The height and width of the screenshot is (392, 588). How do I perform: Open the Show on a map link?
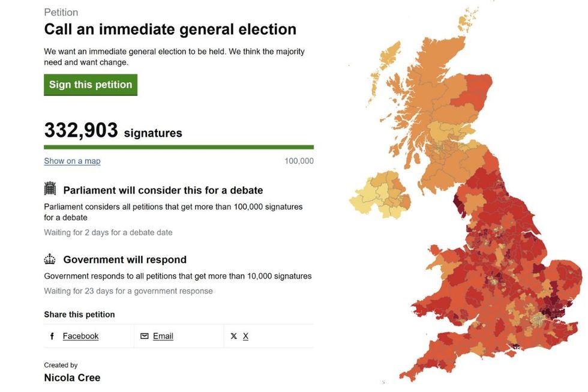72,161
